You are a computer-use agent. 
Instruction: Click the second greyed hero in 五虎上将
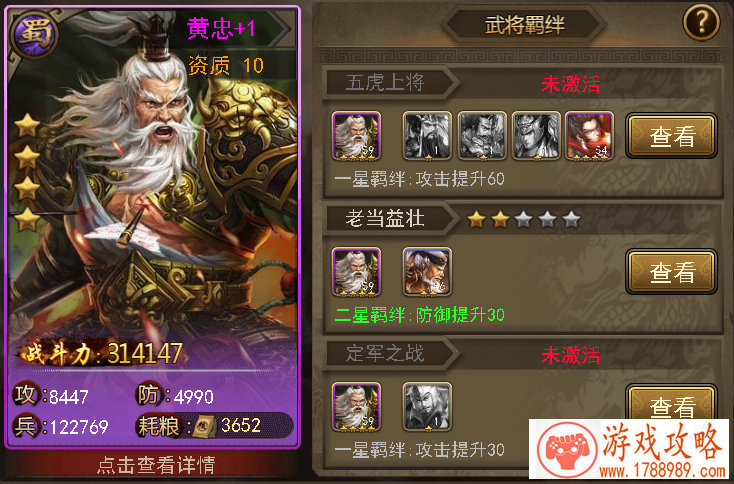pos(482,136)
